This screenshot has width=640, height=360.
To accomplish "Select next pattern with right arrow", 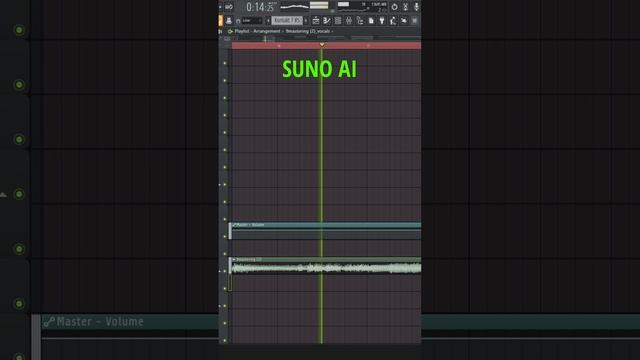I will [x=306, y=20].
